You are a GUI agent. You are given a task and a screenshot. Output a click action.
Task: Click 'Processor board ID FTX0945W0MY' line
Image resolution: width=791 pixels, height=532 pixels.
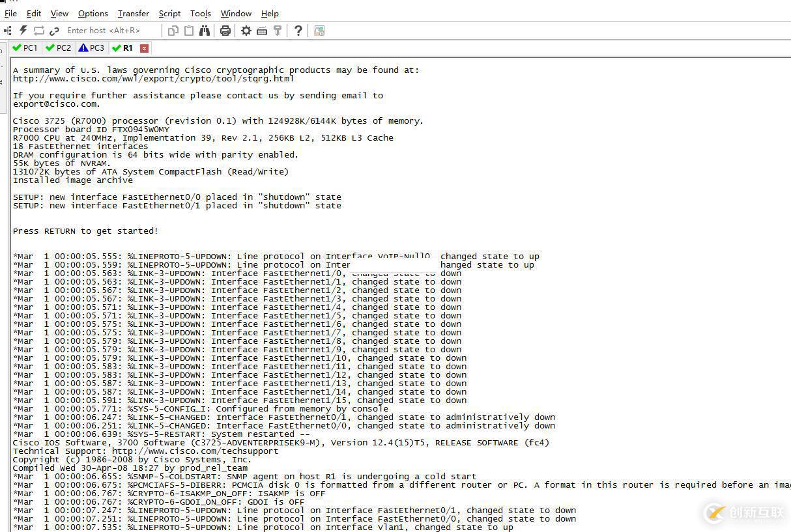pyautogui.click(x=91, y=130)
